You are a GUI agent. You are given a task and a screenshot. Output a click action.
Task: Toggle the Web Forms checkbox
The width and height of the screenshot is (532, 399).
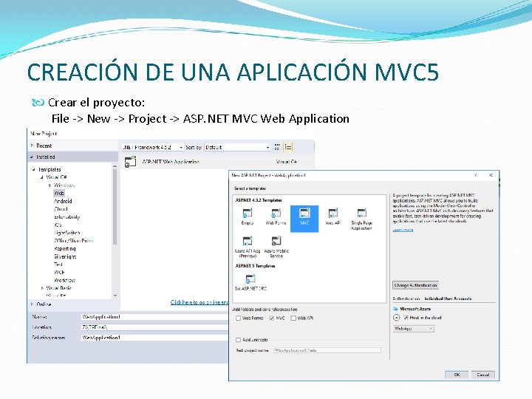click(238, 318)
